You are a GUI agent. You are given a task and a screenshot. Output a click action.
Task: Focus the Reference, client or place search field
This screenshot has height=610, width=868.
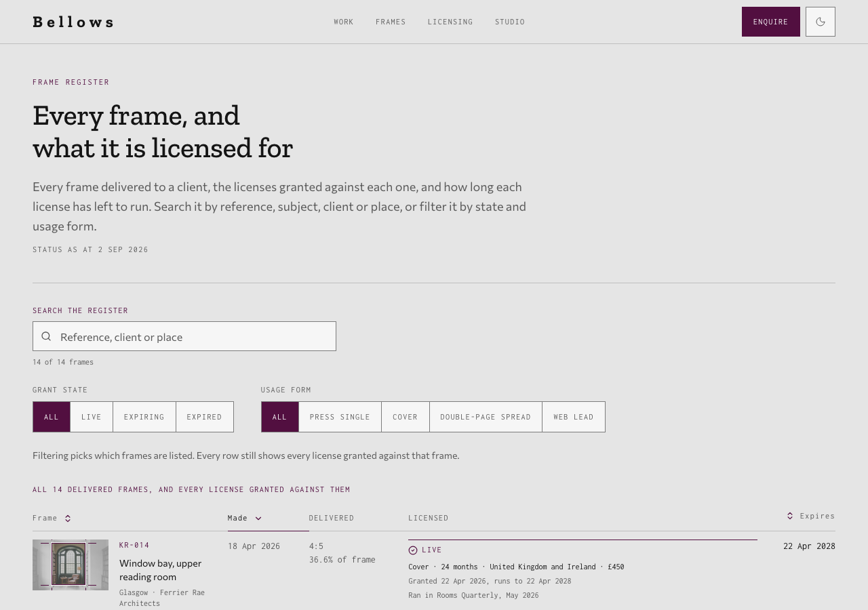[x=184, y=336]
